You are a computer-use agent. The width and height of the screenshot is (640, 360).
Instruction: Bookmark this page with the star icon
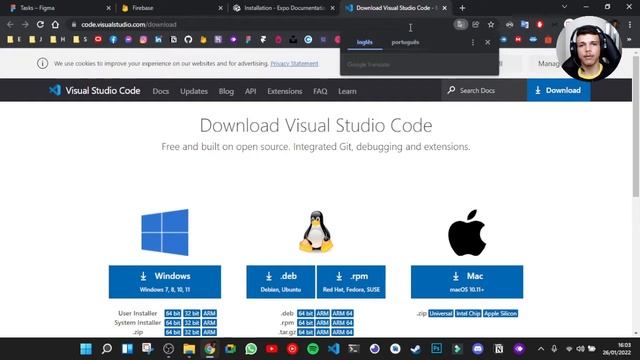click(491, 24)
